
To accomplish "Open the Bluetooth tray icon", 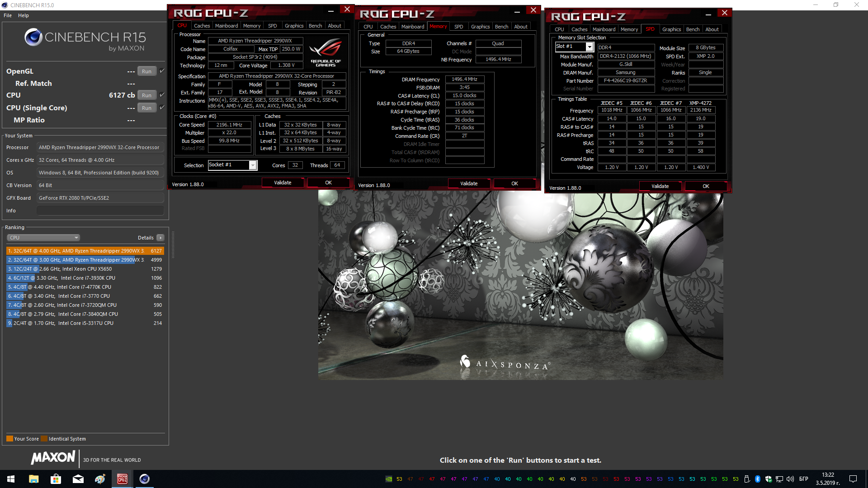I will (x=758, y=479).
